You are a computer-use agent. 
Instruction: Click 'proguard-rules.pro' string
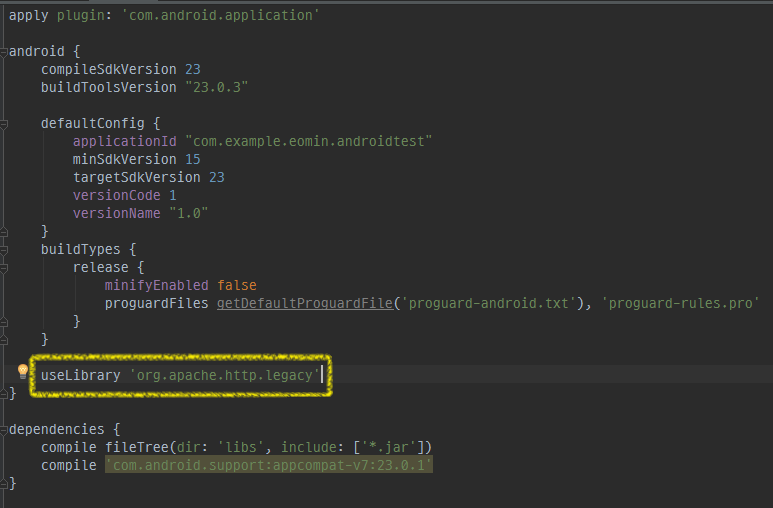click(680, 303)
